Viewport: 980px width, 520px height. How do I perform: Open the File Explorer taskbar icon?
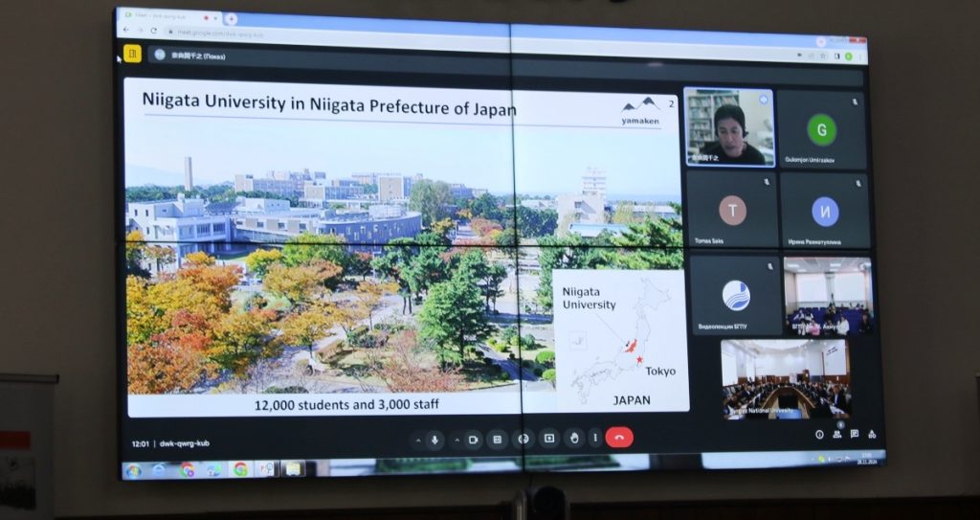[x=292, y=468]
